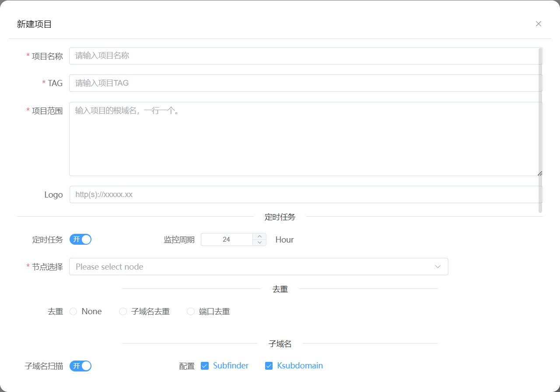Close the 新建项目 dialog
The image size is (560, 392).
coord(539,24)
